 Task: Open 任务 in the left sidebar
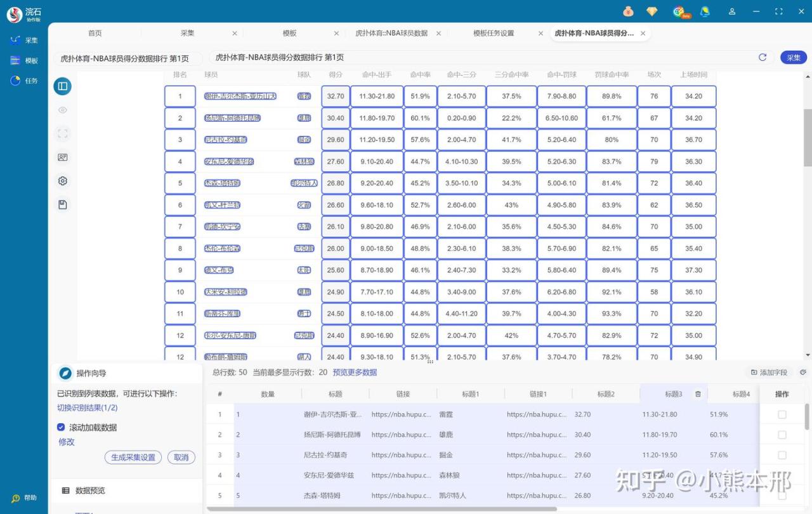pyautogui.click(x=24, y=81)
